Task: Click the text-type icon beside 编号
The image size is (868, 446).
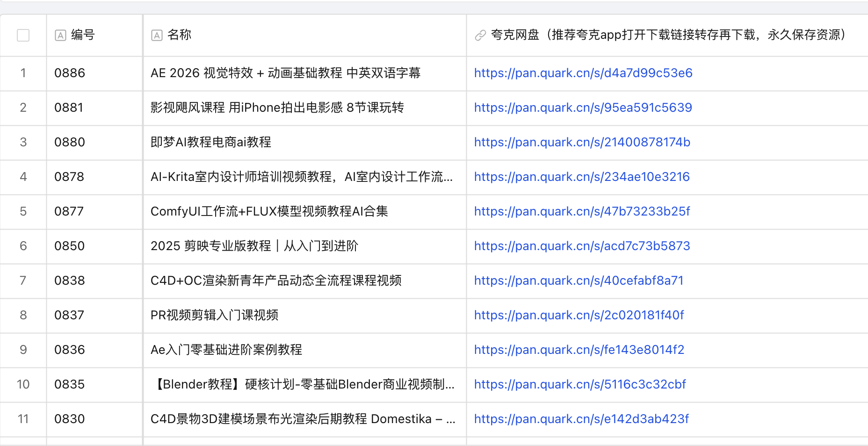Action: coord(60,36)
